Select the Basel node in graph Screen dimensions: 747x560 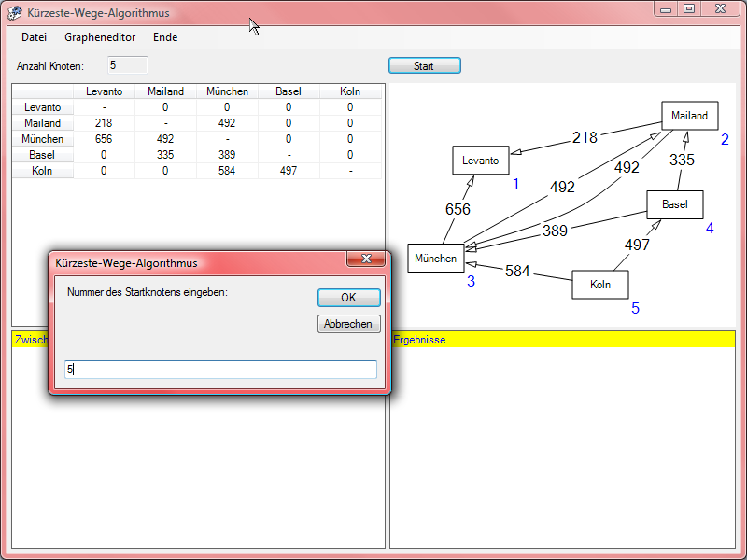pyautogui.click(x=674, y=204)
